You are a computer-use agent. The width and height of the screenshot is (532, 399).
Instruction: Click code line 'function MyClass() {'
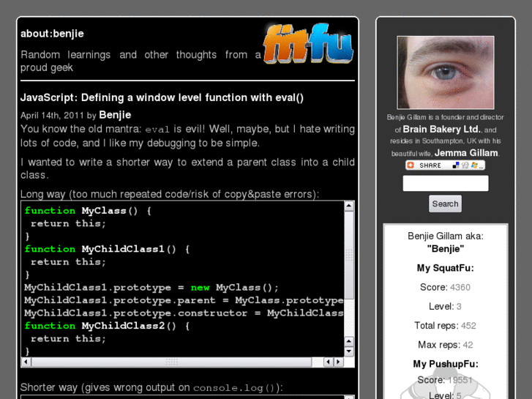(88, 211)
